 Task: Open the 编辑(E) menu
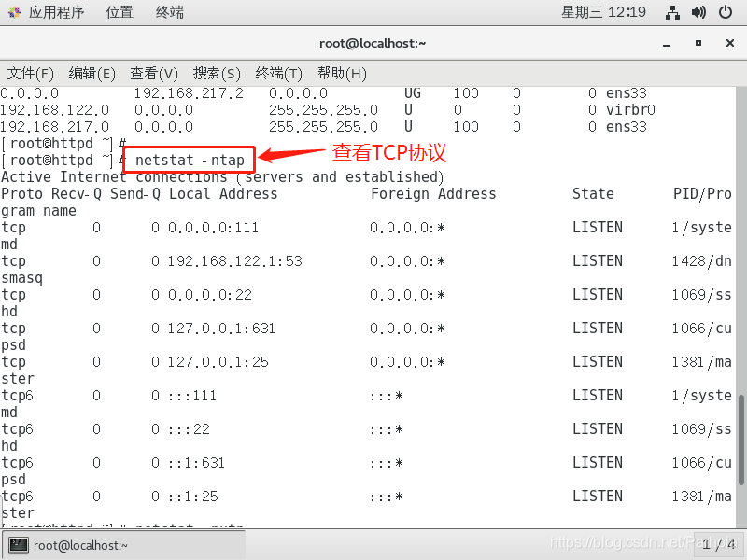(92, 74)
